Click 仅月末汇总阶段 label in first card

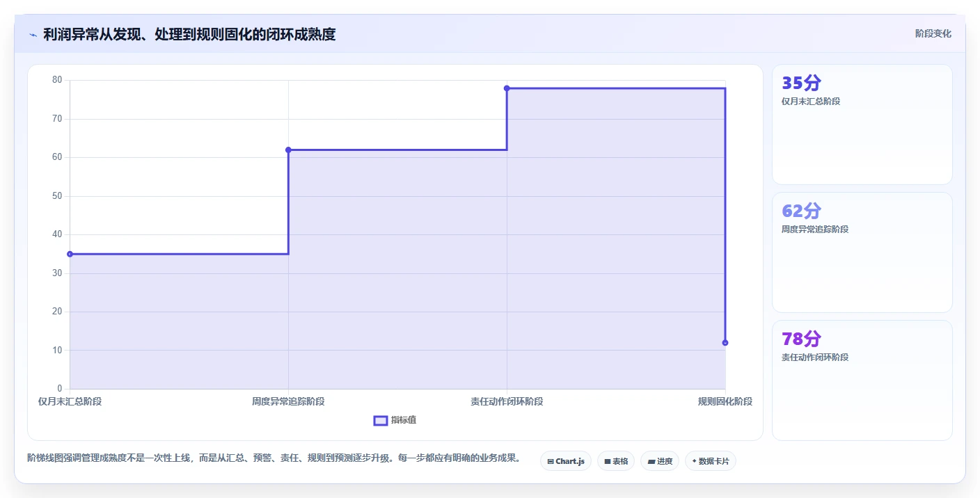coord(811,102)
